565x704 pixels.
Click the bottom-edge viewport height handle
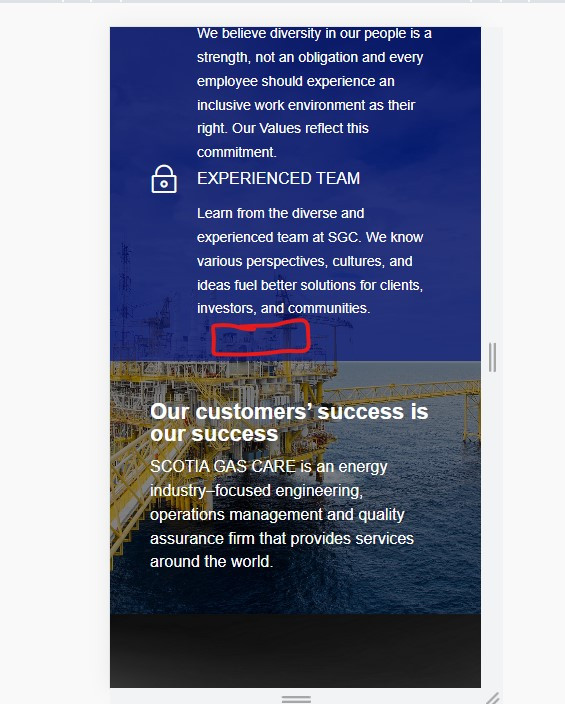click(296, 699)
